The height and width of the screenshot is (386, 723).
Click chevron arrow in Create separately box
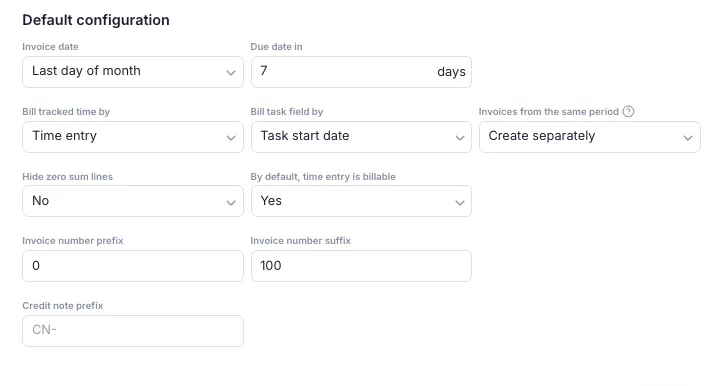point(688,138)
